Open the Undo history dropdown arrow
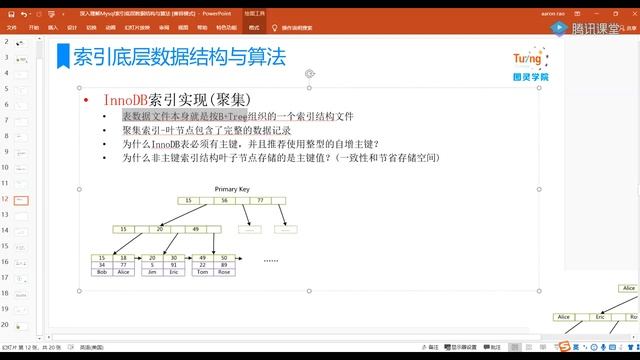The width and height of the screenshot is (640, 360). (30, 14)
